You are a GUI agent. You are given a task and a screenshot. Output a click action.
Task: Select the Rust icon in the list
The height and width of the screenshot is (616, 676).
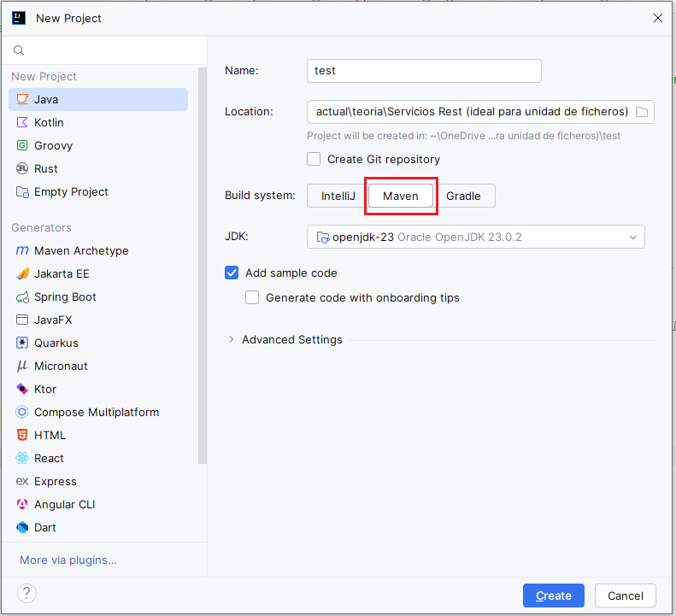coord(22,168)
